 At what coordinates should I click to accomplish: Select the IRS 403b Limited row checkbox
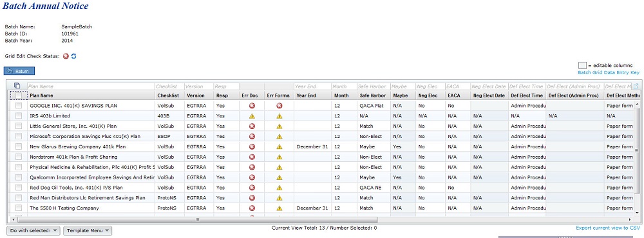(19, 116)
